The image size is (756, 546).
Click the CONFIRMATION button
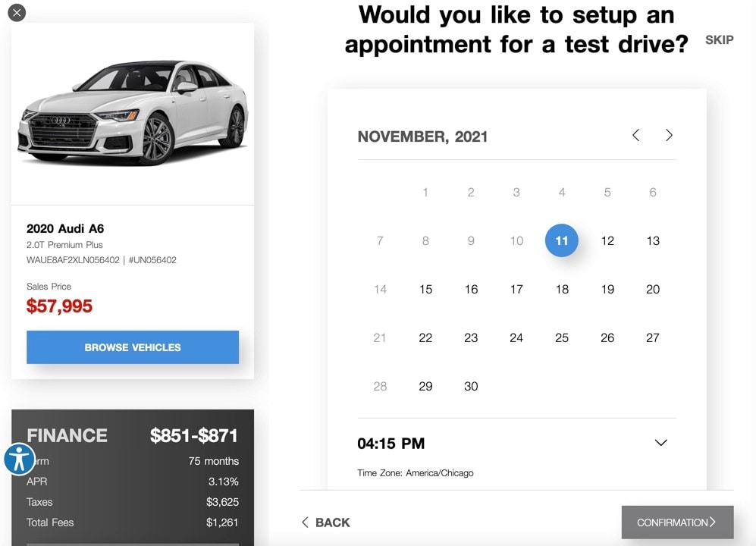677,522
